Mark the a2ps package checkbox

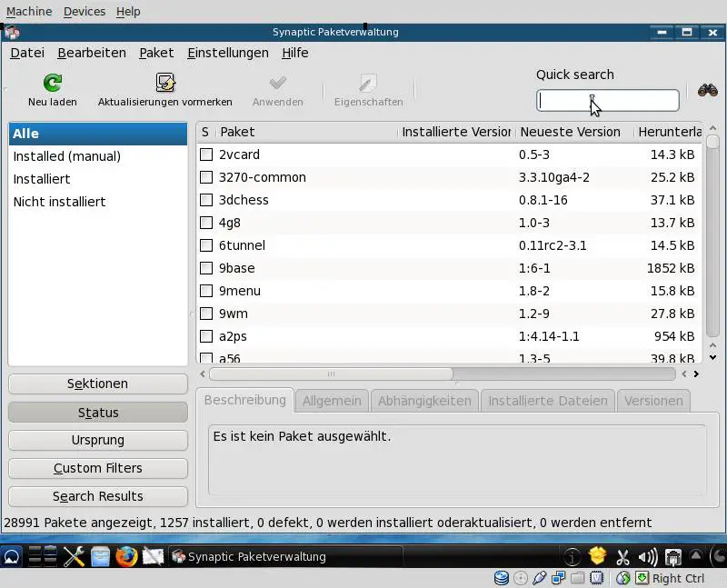[x=206, y=336]
